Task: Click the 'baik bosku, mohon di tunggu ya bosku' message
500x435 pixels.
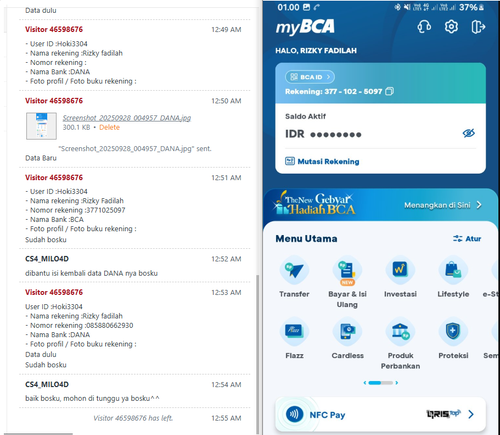Action: (92, 398)
